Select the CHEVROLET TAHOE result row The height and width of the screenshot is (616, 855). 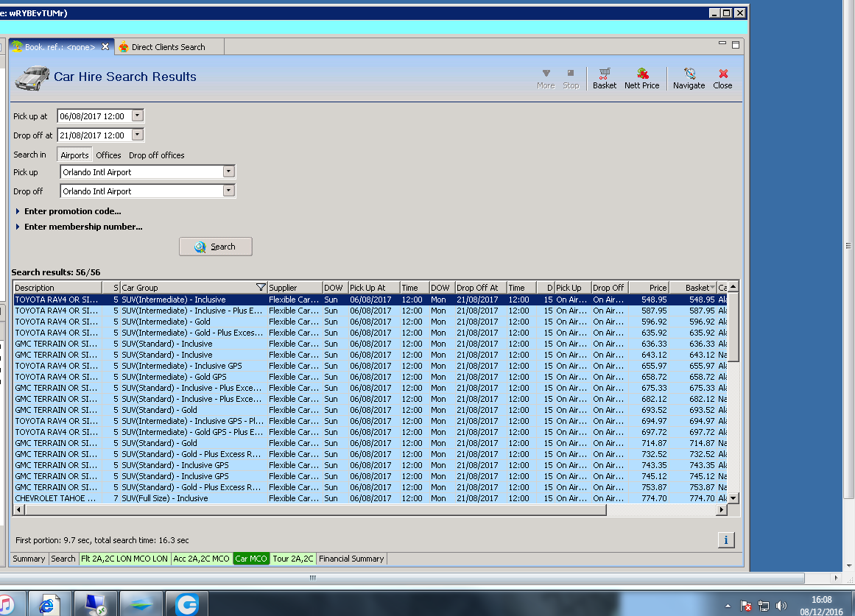pos(370,498)
